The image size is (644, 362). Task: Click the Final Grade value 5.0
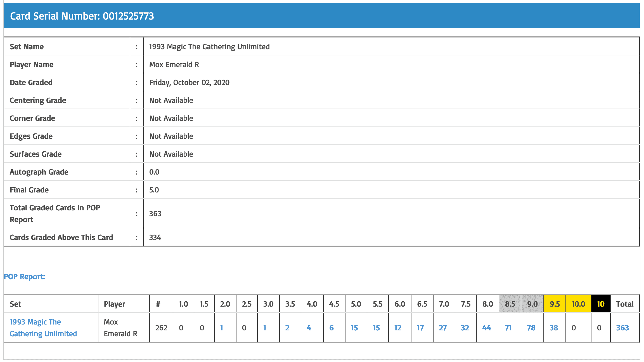(154, 190)
